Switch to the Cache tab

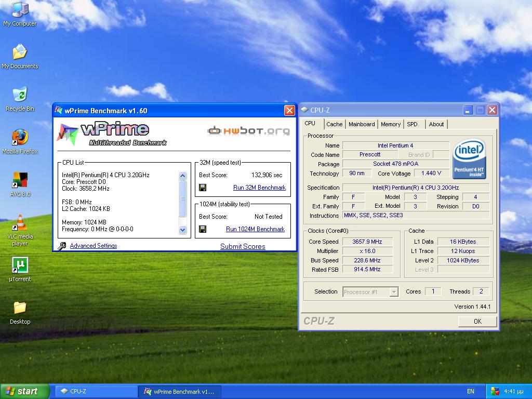(335, 124)
